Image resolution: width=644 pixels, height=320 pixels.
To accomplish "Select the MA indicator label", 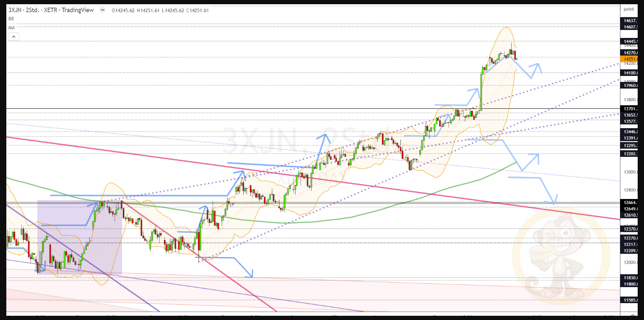I will point(11,28).
